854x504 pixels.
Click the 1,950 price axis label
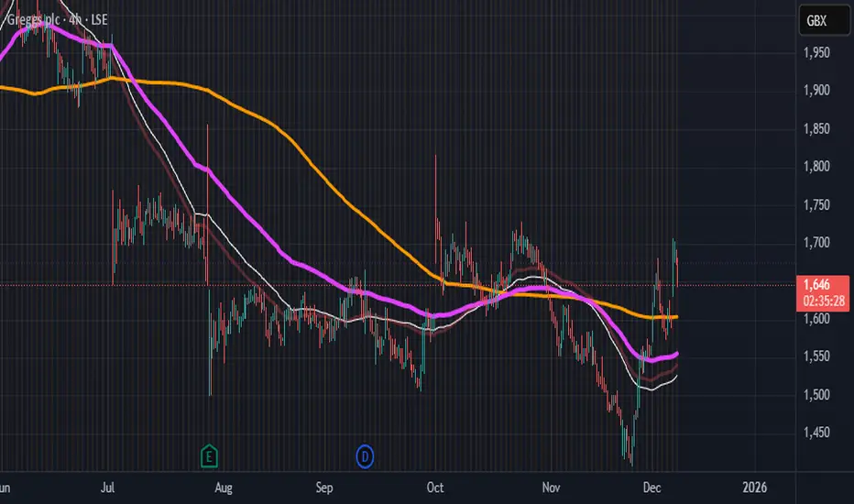(x=817, y=53)
